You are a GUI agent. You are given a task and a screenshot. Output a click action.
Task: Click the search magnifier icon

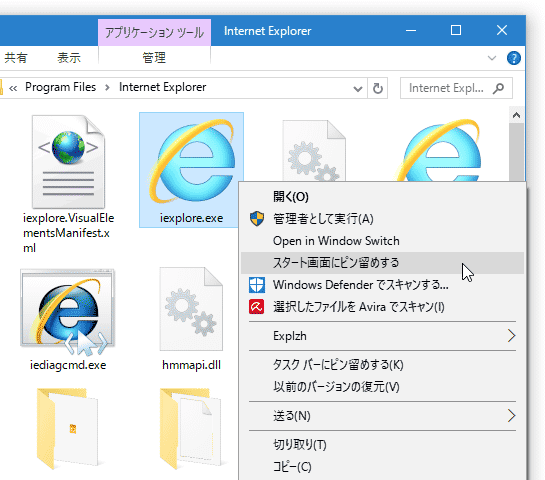tap(498, 88)
